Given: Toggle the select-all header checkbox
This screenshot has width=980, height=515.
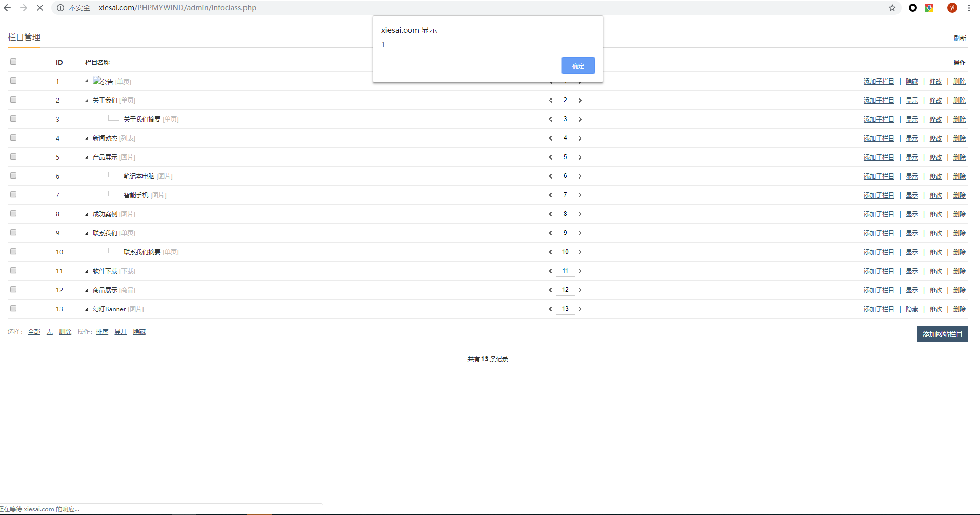Looking at the screenshot, I should point(13,62).
